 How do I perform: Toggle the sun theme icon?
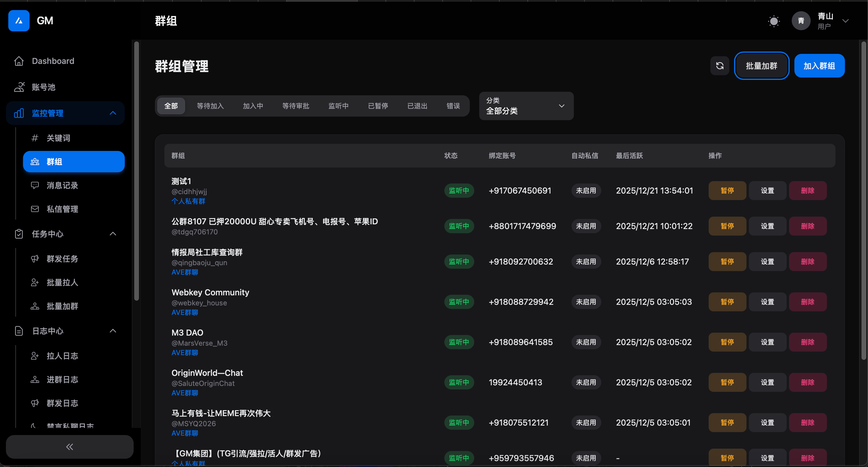(774, 21)
